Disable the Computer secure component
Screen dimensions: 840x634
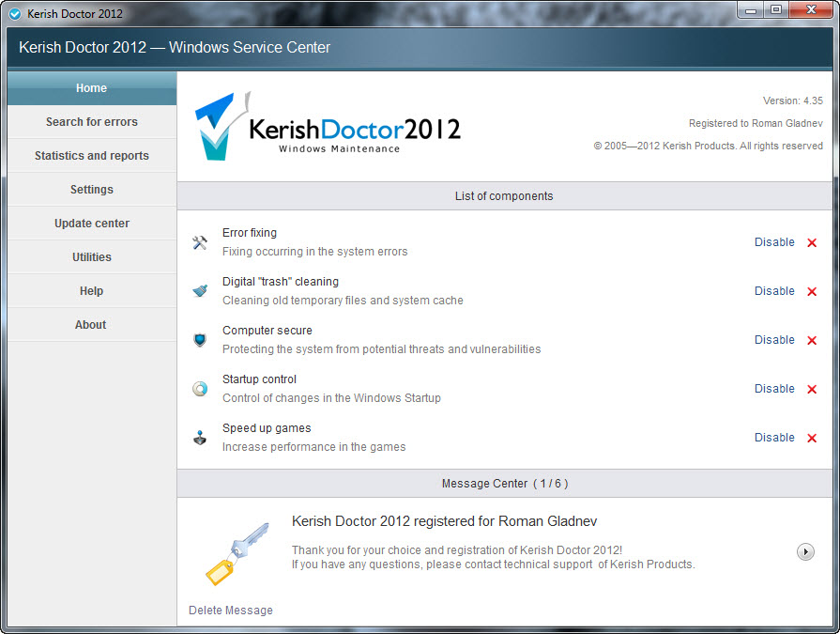pos(774,340)
